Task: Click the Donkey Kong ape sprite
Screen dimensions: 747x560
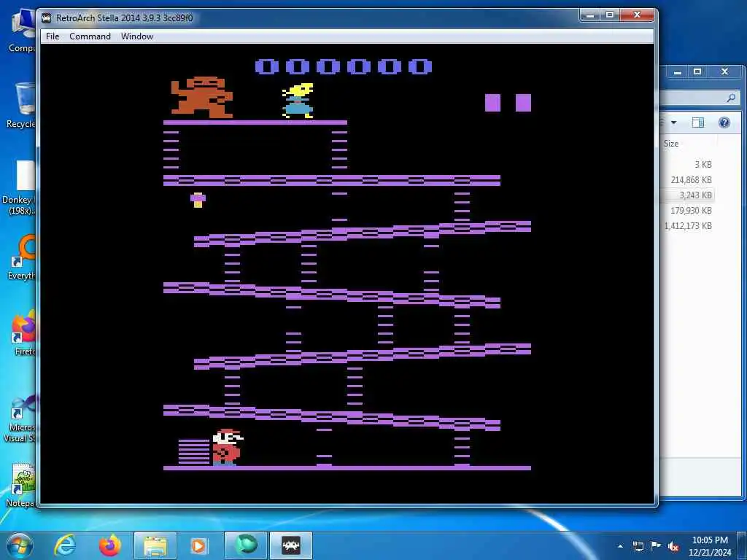Action: pos(202,97)
